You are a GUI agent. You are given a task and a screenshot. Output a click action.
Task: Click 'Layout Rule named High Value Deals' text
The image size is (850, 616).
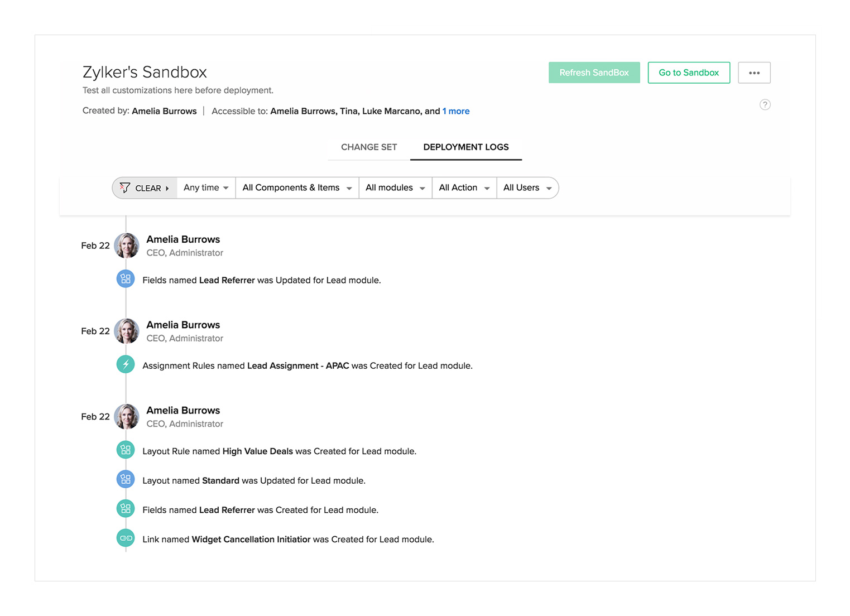[280, 451]
